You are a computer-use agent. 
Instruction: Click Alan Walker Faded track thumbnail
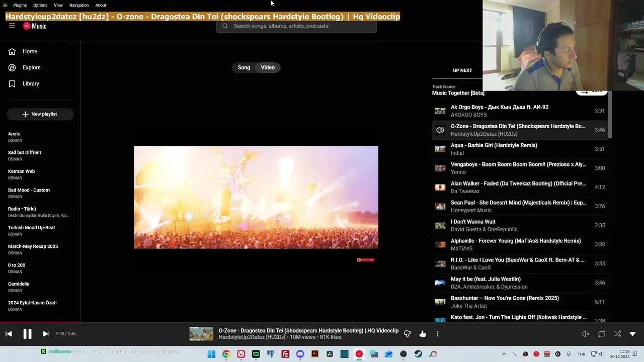click(x=440, y=187)
